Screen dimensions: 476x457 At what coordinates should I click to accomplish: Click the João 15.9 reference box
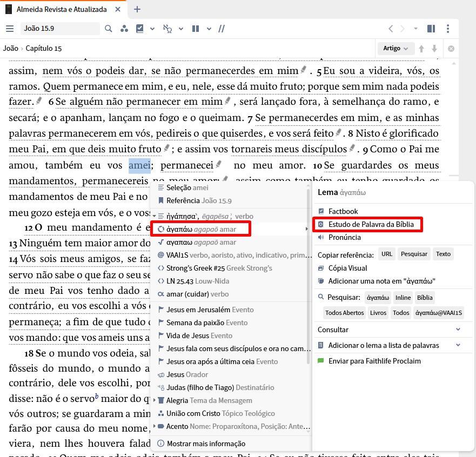pos(60,29)
